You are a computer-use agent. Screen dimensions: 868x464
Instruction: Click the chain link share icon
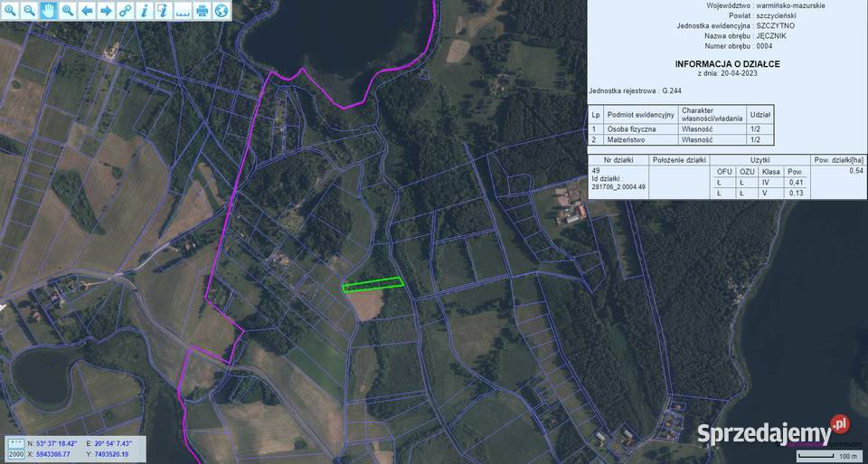coord(125,10)
